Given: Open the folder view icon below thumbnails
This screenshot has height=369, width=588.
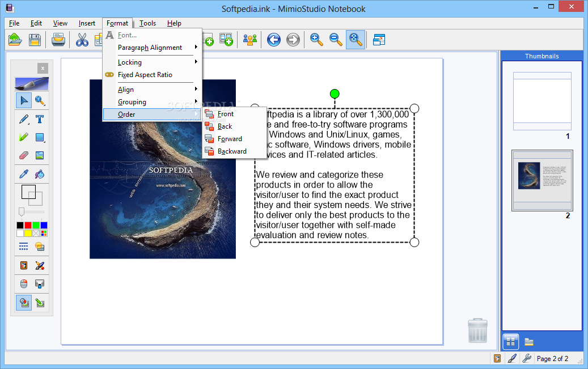Looking at the screenshot, I should click(x=529, y=342).
